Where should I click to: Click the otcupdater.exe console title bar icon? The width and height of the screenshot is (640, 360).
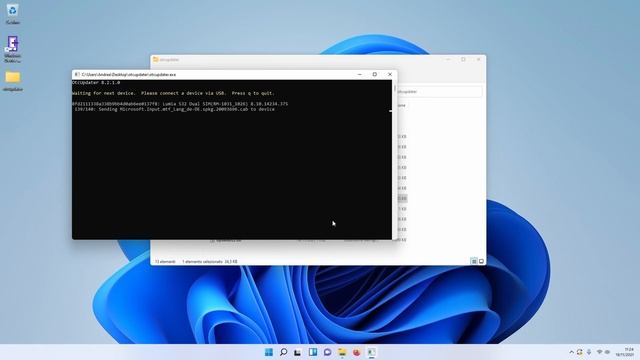click(77, 75)
